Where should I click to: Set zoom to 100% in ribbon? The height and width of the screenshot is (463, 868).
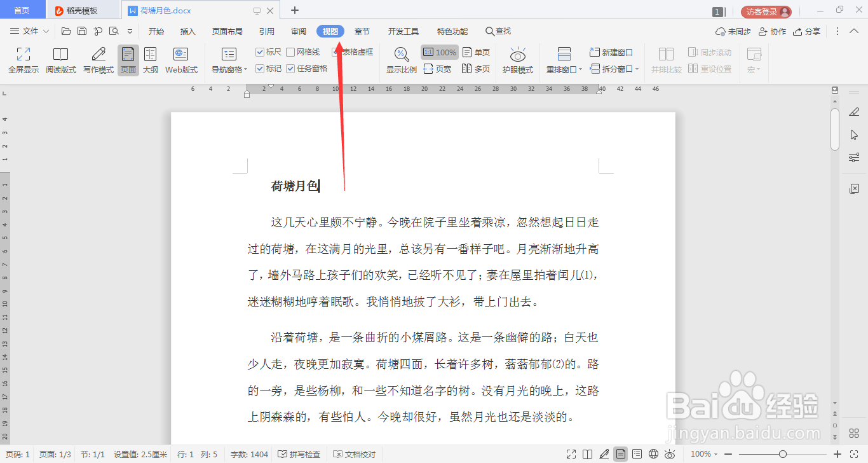(x=439, y=52)
